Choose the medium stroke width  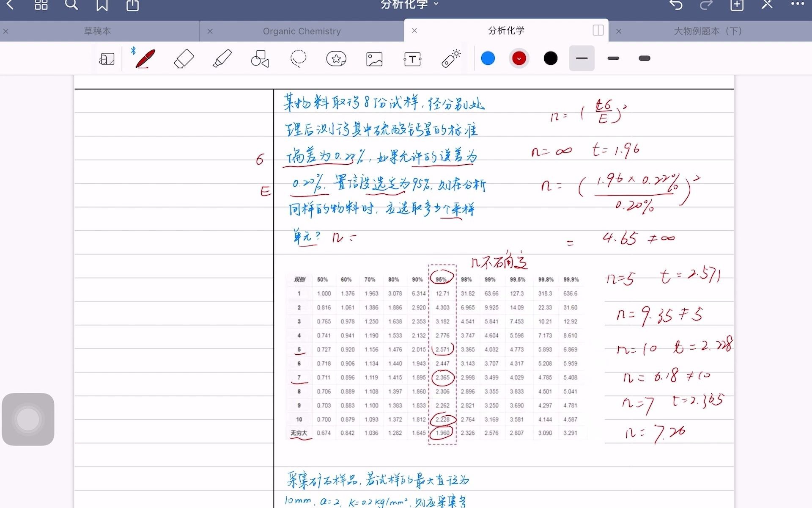tap(613, 58)
